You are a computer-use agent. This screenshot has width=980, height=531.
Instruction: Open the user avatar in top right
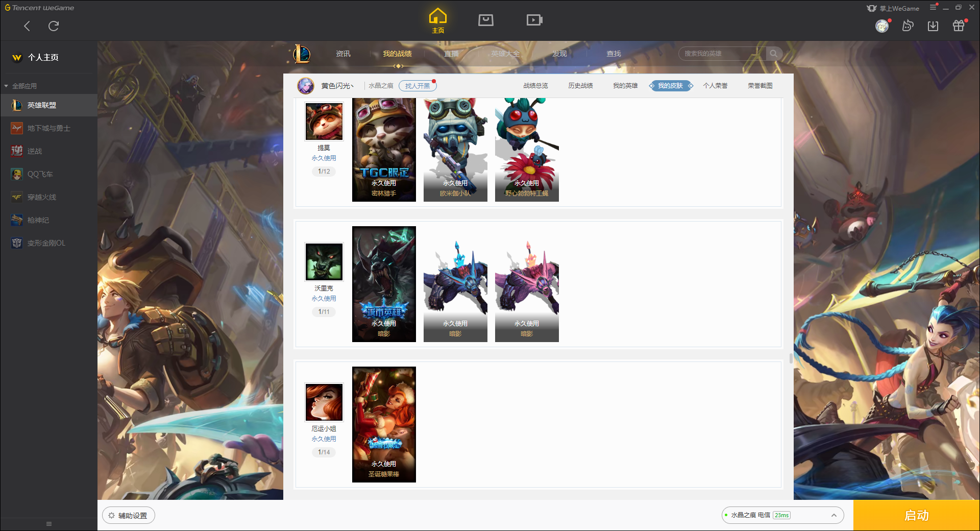(882, 26)
